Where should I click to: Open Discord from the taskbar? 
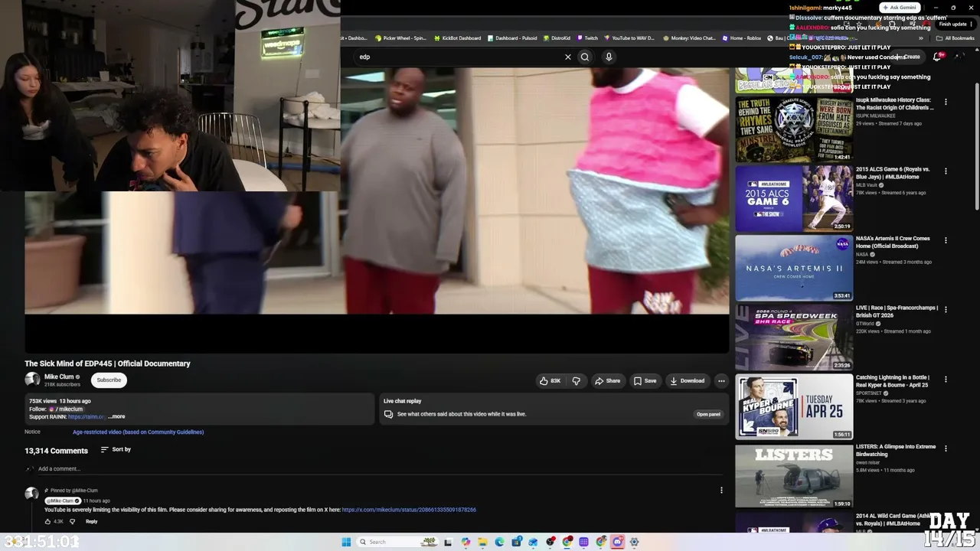617,542
